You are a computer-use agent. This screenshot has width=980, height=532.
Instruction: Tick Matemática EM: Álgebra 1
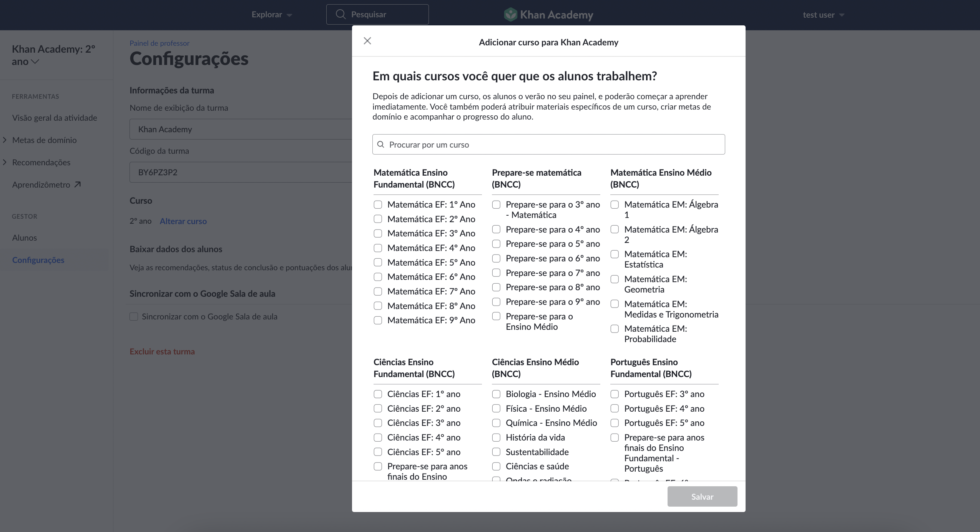coord(615,204)
